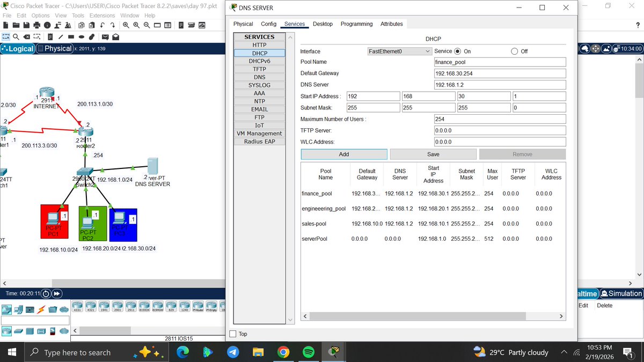The width and height of the screenshot is (644, 362).
Task: Select the engineeering_pool table row
Action: coord(433,208)
